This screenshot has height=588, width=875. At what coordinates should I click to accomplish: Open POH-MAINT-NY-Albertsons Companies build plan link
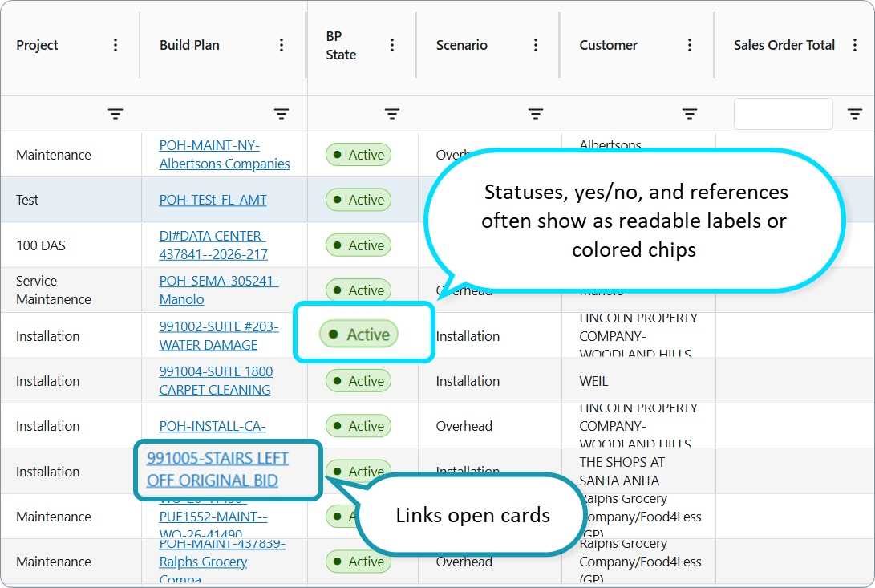225,155
